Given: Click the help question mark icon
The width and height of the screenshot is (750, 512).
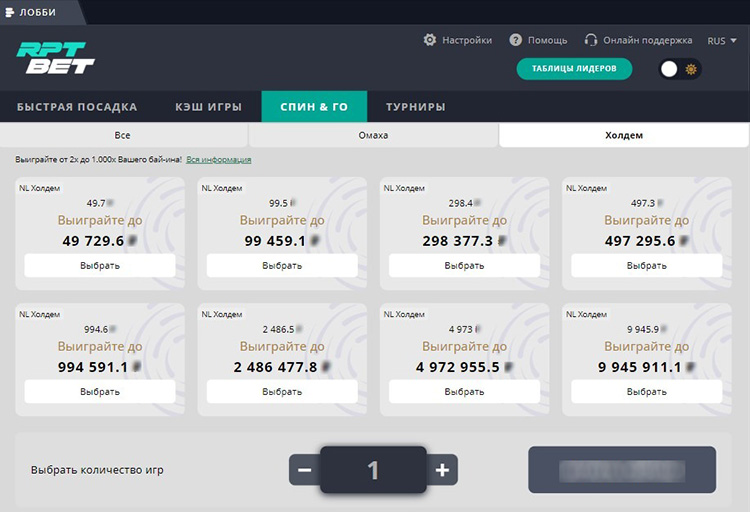Looking at the screenshot, I should tap(515, 40).
